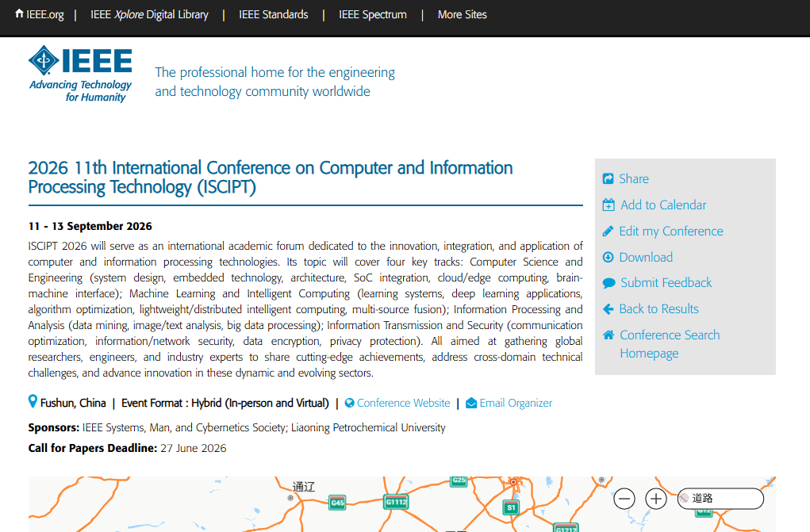Click the envelope Email Organizer icon
The height and width of the screenshot is (532, 810).
[x=471, y=403]
